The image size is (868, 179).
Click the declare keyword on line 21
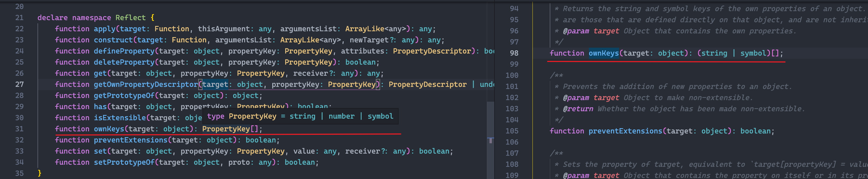[53, 17]
